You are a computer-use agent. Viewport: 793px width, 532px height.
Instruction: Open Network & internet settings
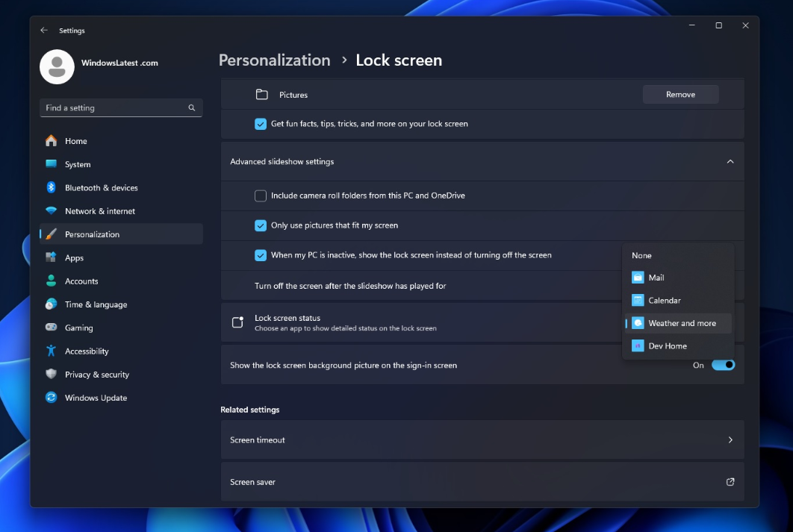[122, 210]
